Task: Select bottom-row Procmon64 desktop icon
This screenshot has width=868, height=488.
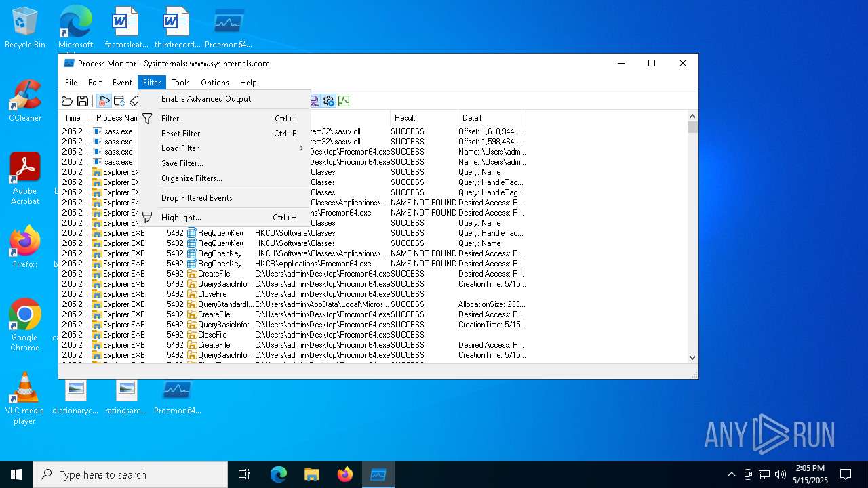Action: (177, 396)
